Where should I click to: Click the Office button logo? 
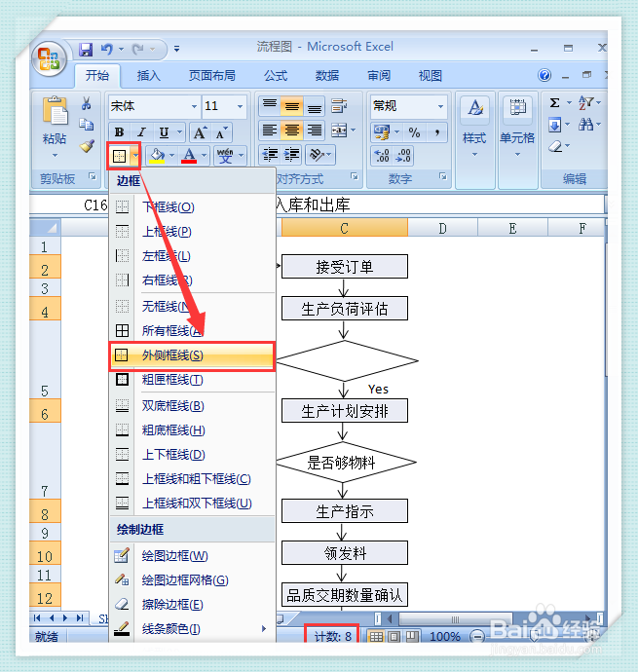[x=49, y=58]
